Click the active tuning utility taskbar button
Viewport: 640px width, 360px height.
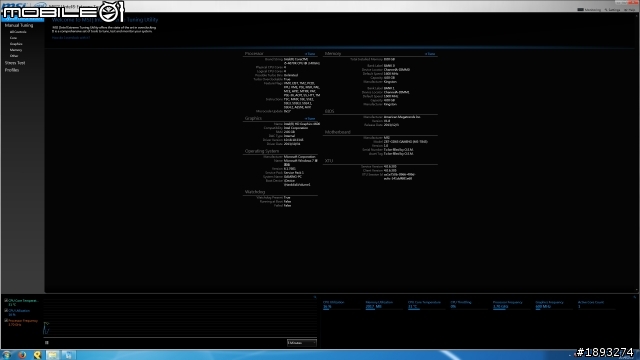coord(68,355)
